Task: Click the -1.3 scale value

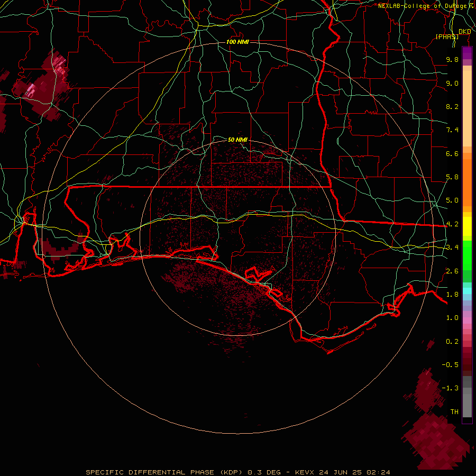Action: 450,388
